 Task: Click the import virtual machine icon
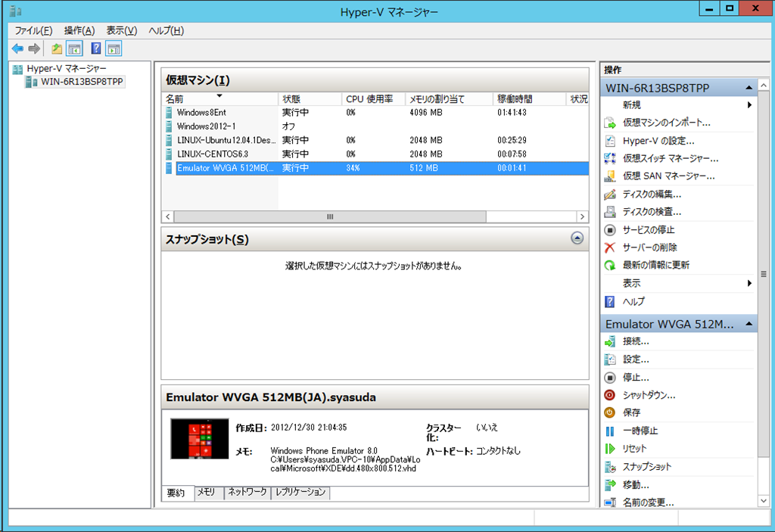point(610,123)
